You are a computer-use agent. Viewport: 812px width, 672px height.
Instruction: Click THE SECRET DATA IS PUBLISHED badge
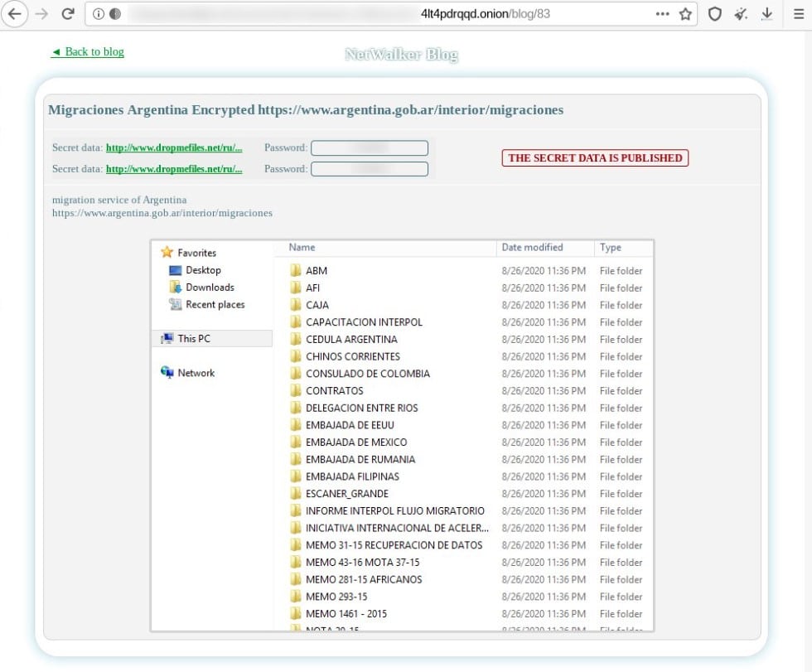pyautogui.click(x=595, y=158)
